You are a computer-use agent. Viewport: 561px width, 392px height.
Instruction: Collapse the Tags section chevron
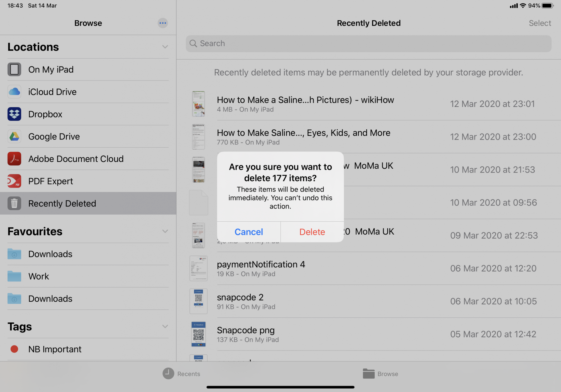[165, 326]
